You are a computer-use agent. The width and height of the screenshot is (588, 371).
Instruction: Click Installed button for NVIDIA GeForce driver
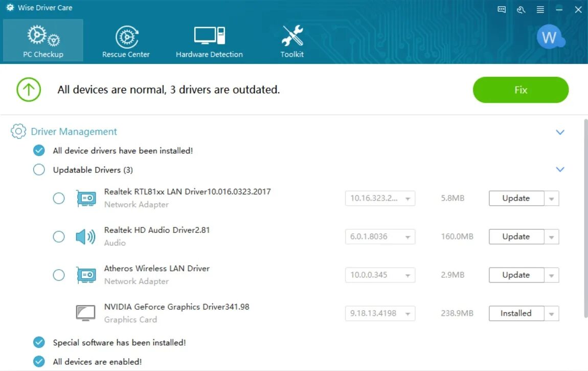516,313
